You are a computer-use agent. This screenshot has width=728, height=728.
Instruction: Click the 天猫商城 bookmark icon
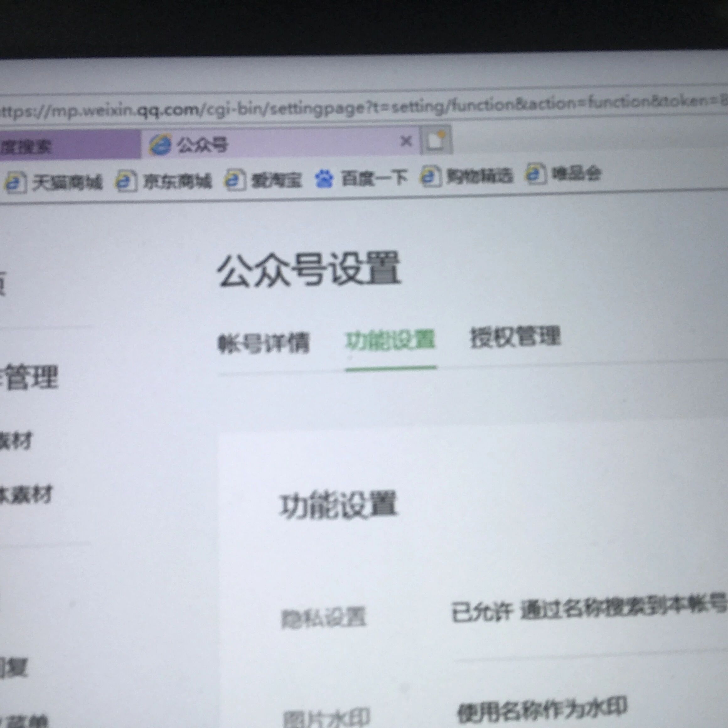coord(15,183)
